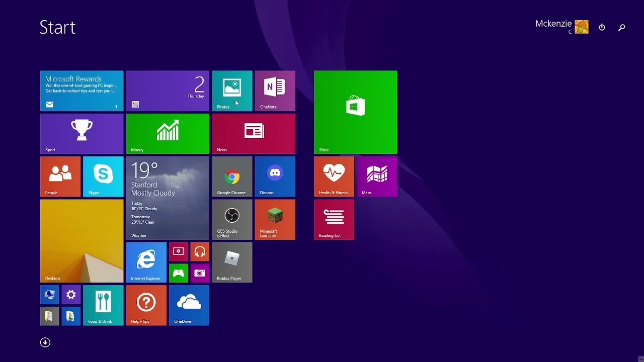Image resolution: width=644 pixels, height=362 pixels.
Task: Open the Mckenzie user account menu
Action: [x=561, y=27]
